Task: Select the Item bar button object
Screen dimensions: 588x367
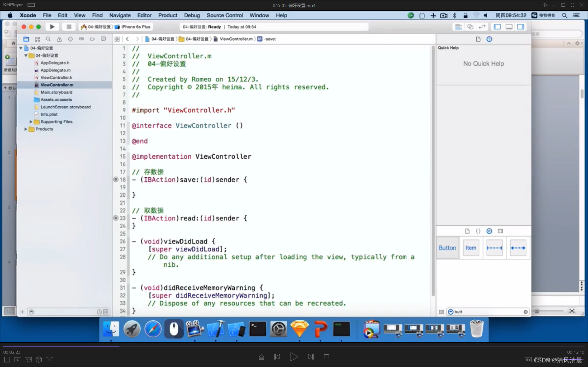Action: (471, 248)
